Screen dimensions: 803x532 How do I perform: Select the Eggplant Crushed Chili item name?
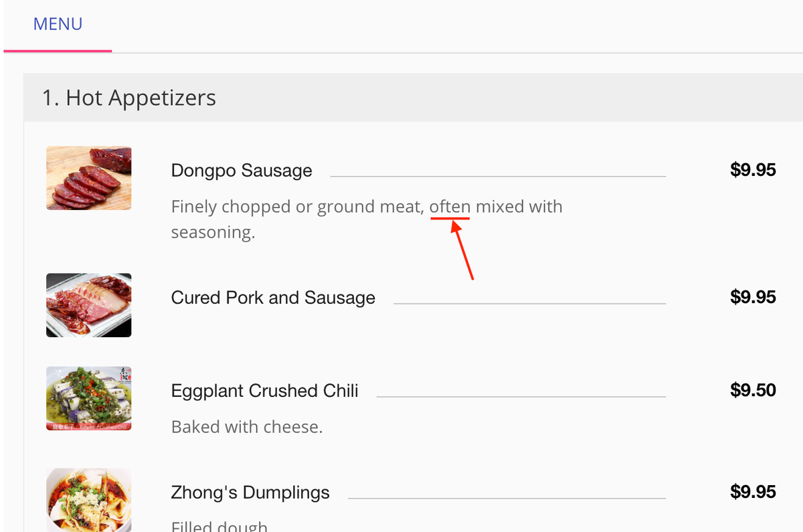click(x=264, y=391)
